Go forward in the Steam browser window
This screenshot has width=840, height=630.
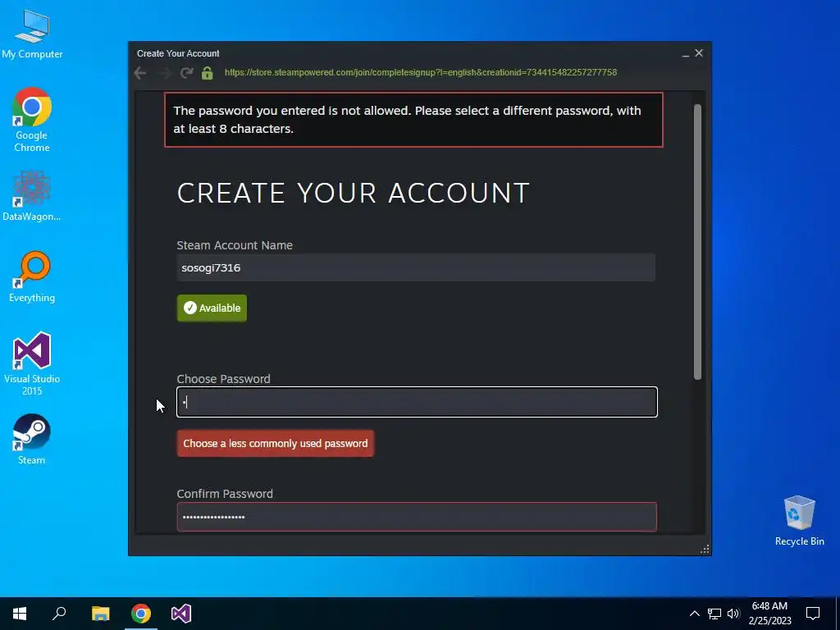(x=164, y=73)
